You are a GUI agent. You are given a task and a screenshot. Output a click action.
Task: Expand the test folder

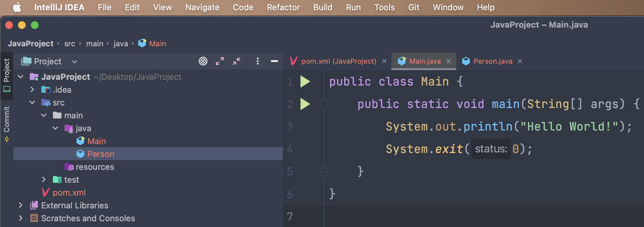point(44,179)
